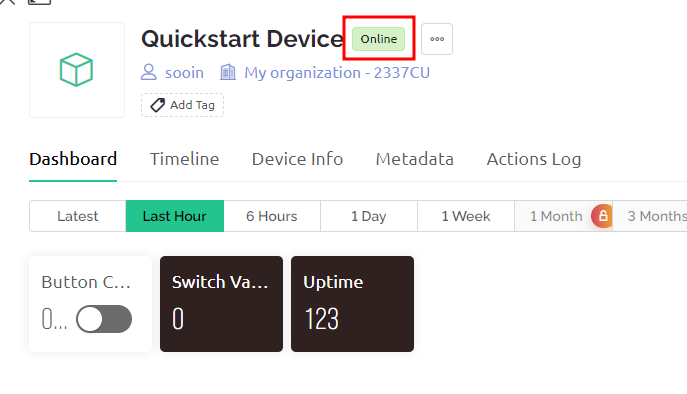Toggle the Button Control switch
Screen dimensions: 687x394
coord(104,319)
